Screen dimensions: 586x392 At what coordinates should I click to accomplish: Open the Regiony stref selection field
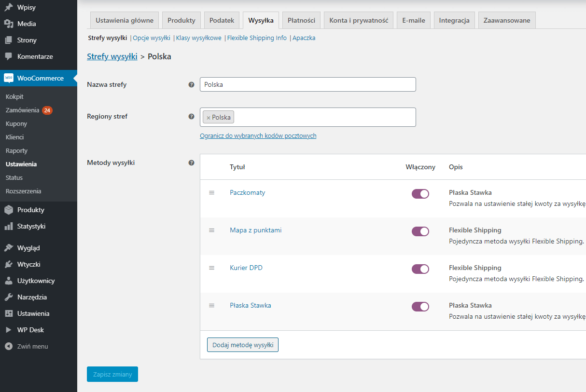tap(323, 117)
